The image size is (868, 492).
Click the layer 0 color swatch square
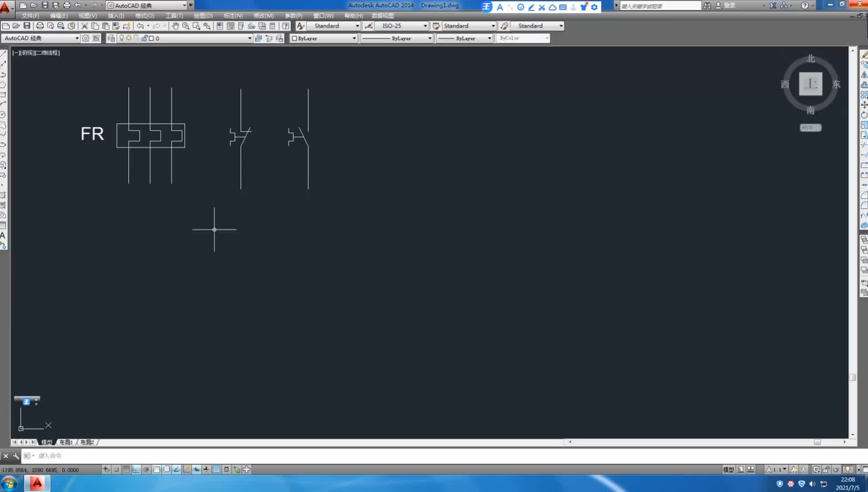pyautogui.click(x=151, y=38)
